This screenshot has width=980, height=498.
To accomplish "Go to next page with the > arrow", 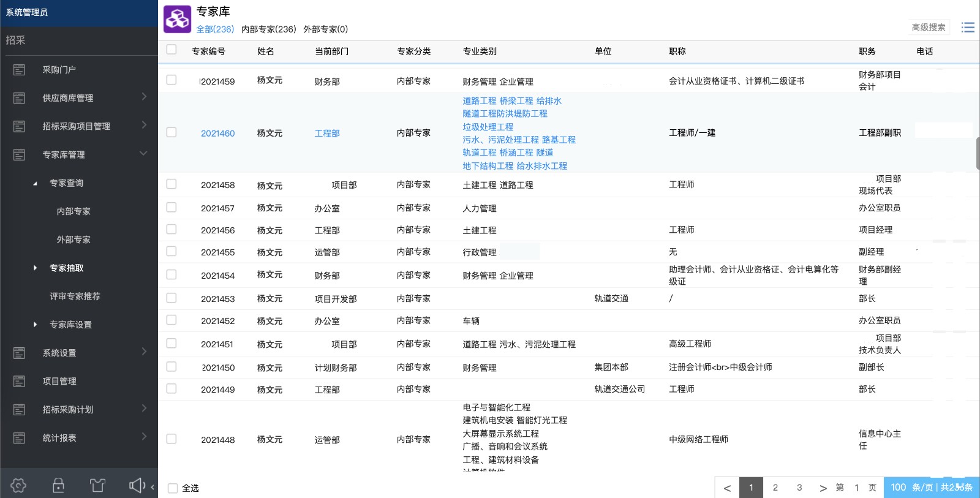I will click(823, 488).
